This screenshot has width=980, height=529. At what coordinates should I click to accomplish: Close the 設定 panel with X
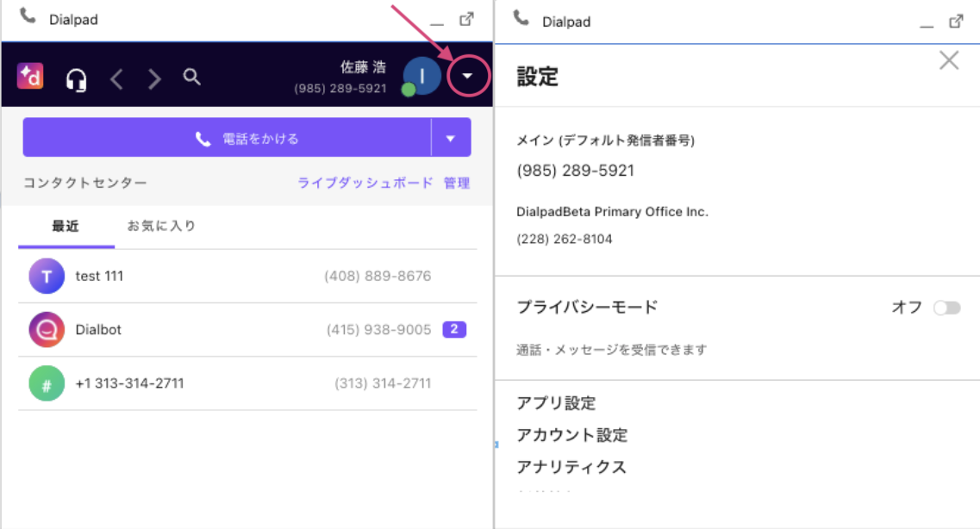pos(948,60)
